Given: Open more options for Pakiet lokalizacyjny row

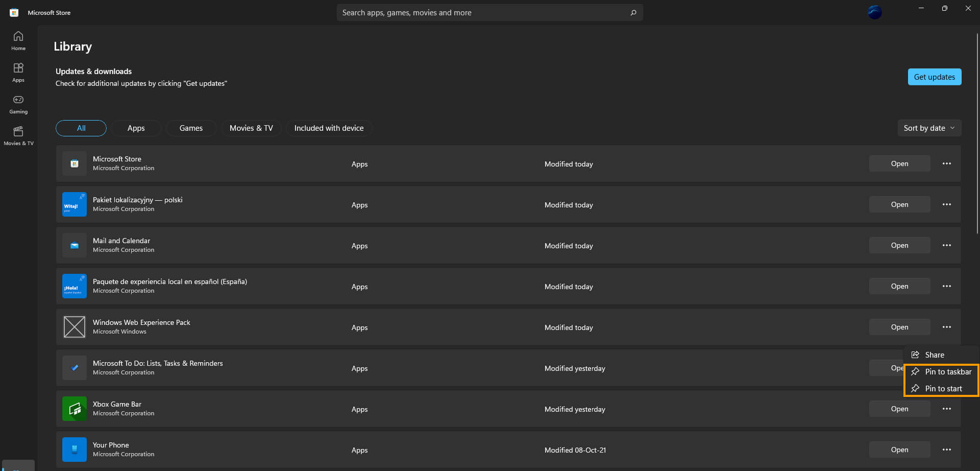Looking at the screenshot, I should coord(947,204).
